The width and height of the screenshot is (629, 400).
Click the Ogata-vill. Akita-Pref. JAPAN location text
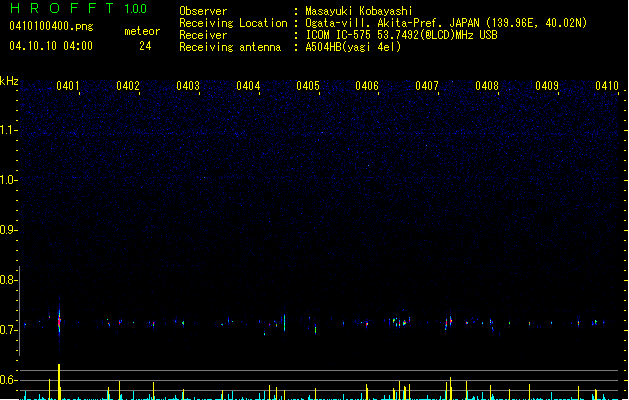446,23
